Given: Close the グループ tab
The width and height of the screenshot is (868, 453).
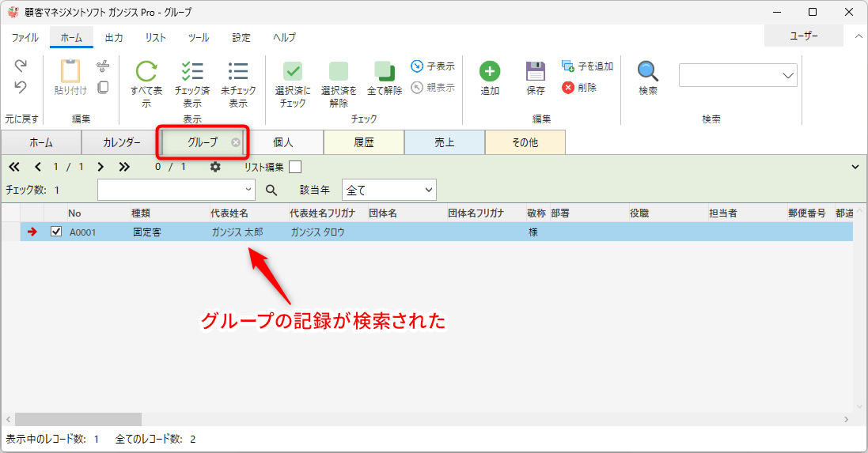Looking at the screenshot, I should [235, 143].
